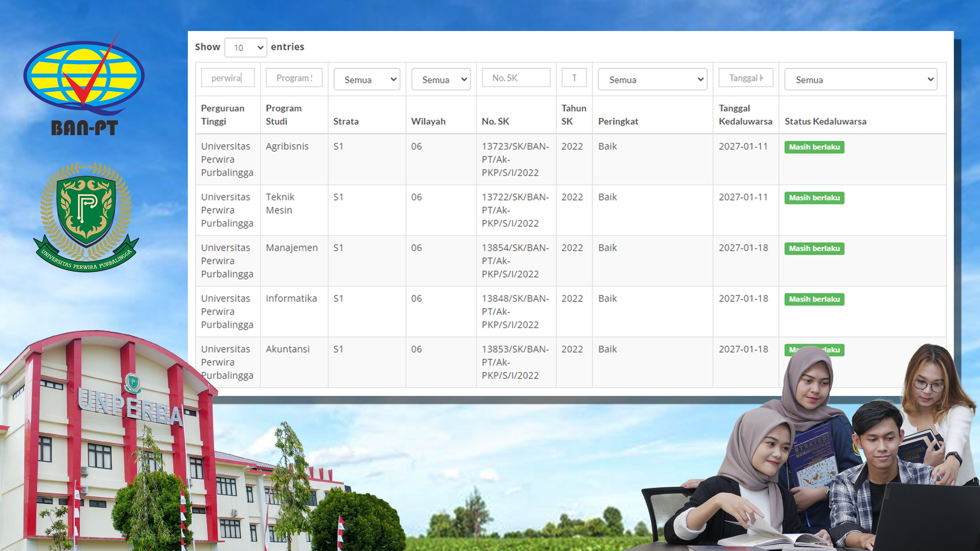Open the Strata filter dropdown
980x551 pixels.
(367, 79)
